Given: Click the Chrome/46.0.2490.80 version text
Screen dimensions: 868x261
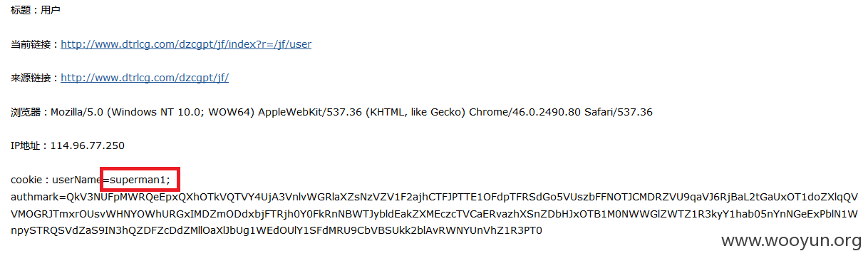Looking at the screenshot, I should (x=515, y=112).
